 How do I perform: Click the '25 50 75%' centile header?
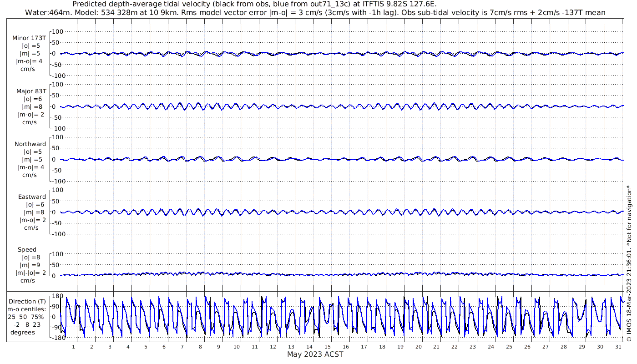point(25,317)
